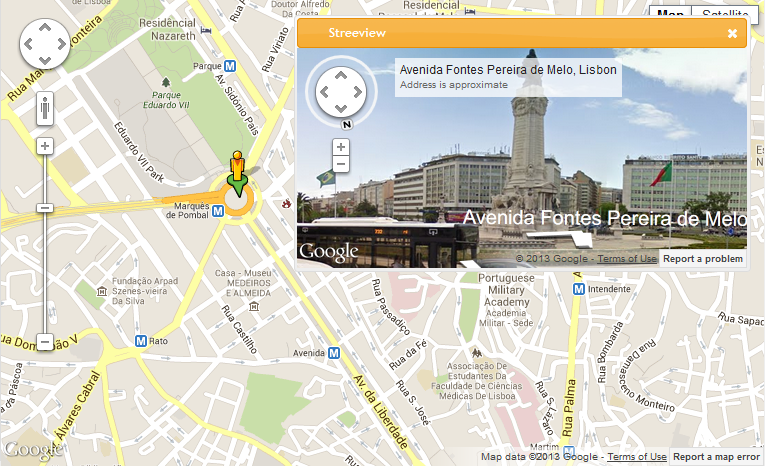Open Terms of Use link at map bottom

pos(637,457)
